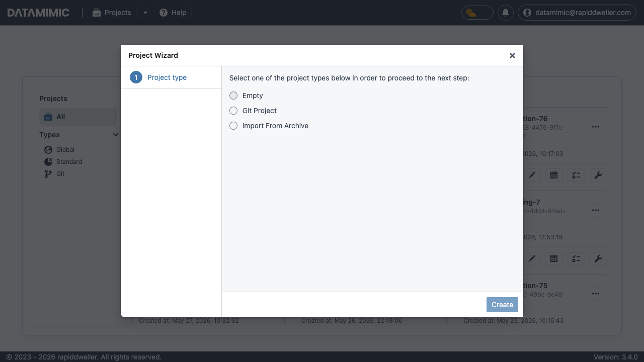Click the All projects box icon
Screen dimensions: 644x362
click(48, 117)
